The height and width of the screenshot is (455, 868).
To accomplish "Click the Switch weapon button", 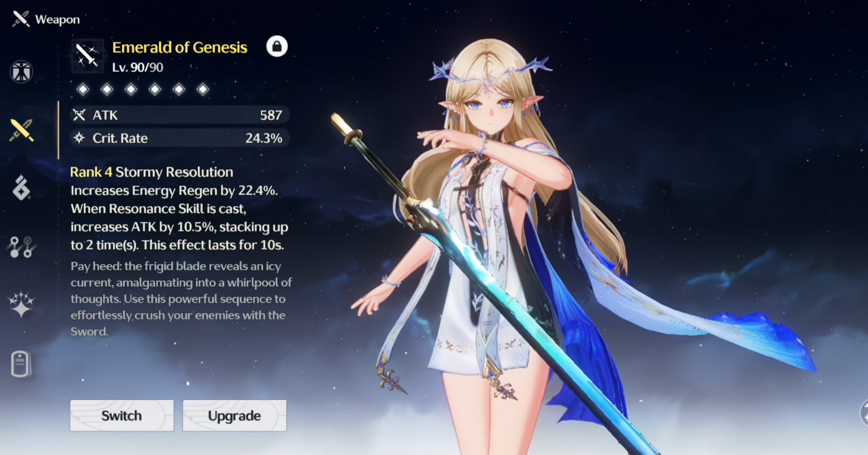I will pyautogui.click(x=122, y=415).
